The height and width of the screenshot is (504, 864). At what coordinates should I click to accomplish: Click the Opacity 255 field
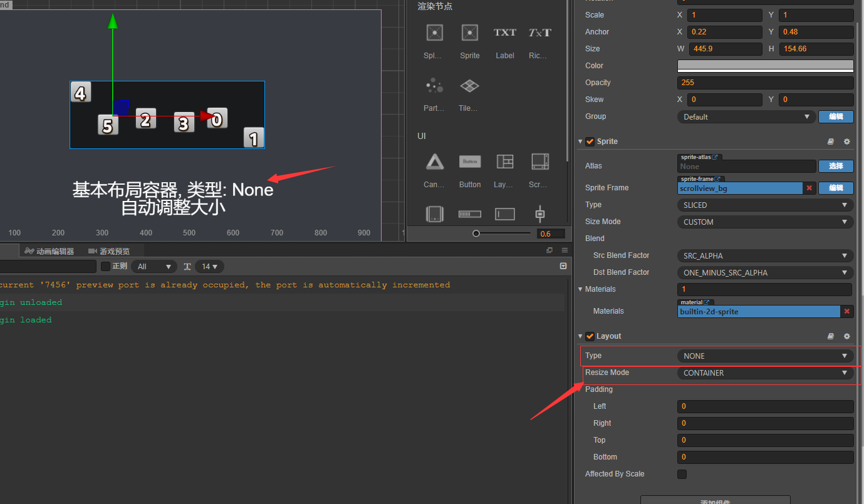[765, 83]
